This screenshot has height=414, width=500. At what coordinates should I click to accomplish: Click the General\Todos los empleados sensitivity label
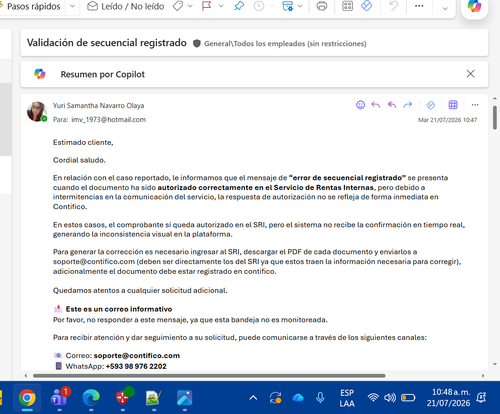285,44
